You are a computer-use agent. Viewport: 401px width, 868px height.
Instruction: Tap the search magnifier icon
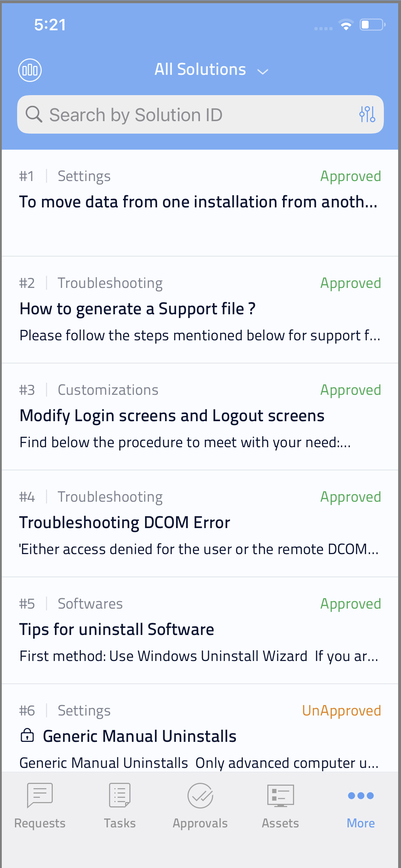pyautogui.click(x=34, y=114)
